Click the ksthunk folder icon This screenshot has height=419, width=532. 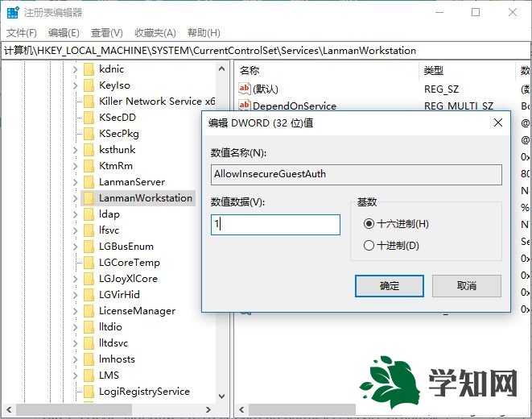pyautogui.click(x=89, y=150)
